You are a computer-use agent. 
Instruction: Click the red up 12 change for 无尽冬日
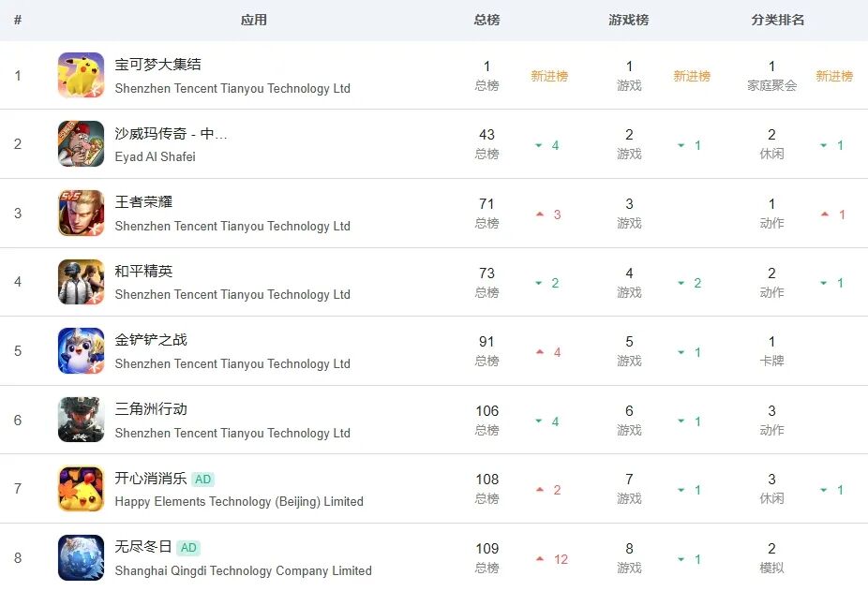click(x=552, y=559)
